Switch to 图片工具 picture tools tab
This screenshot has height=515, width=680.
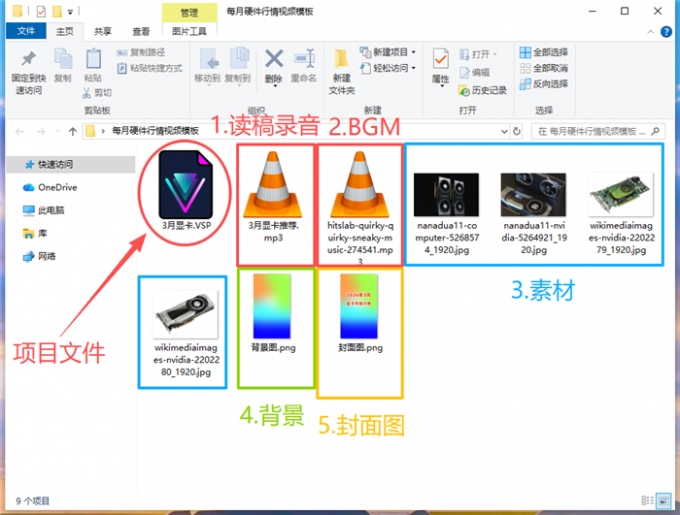189,31
